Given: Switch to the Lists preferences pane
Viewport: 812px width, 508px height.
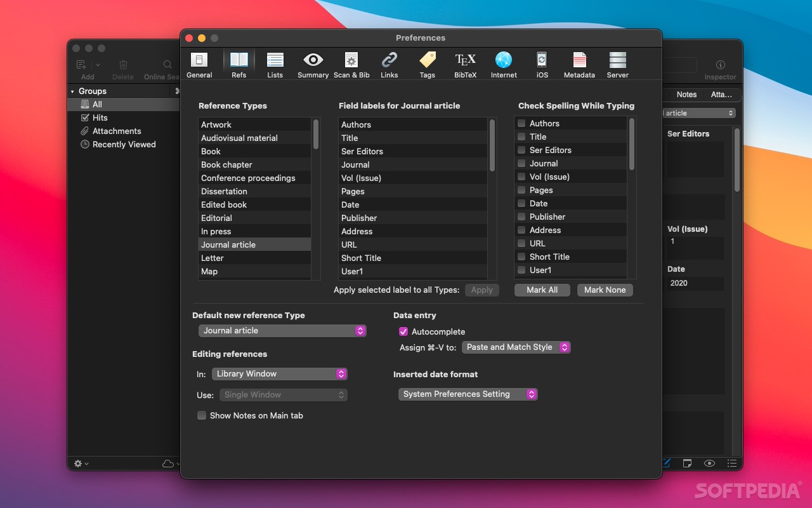Looking at the screenshot, I should pos(275,63).
